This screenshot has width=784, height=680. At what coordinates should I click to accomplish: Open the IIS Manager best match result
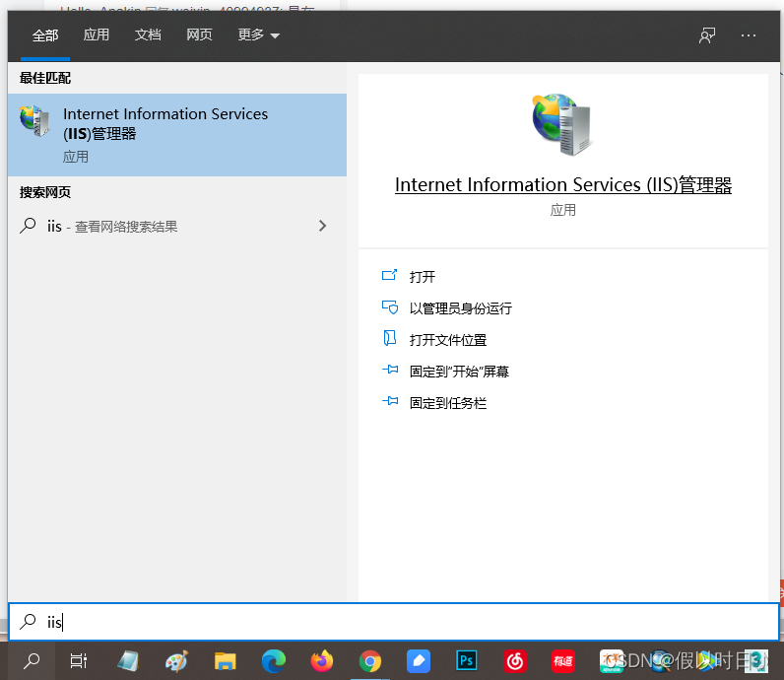177,134
